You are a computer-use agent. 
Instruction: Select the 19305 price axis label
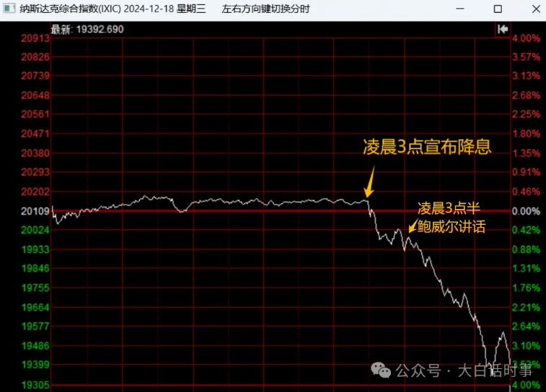tap(35, 385)
